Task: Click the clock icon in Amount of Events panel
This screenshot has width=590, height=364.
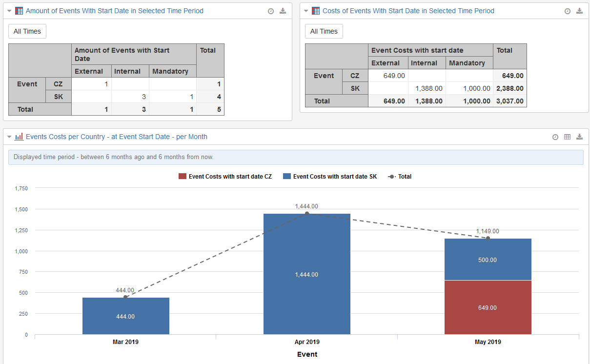Action: [x=271, y=11]
